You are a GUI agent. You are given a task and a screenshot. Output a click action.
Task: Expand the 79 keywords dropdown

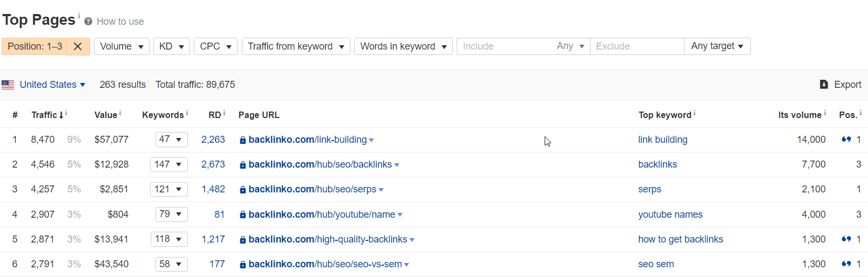[x=171, y=214]
